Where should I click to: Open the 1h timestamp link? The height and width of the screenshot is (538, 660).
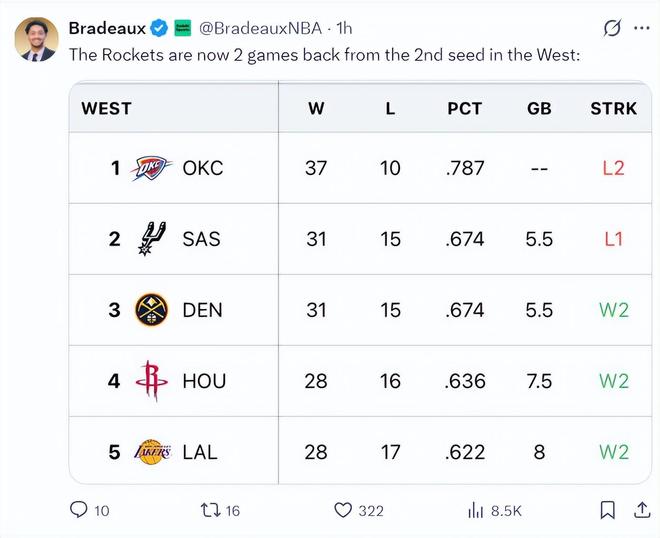(x=344, y=28)
